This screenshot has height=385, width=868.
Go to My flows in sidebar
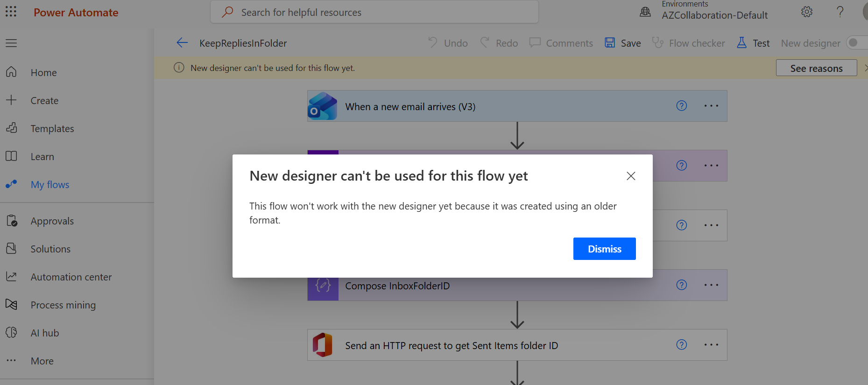(x=50, y=184)
